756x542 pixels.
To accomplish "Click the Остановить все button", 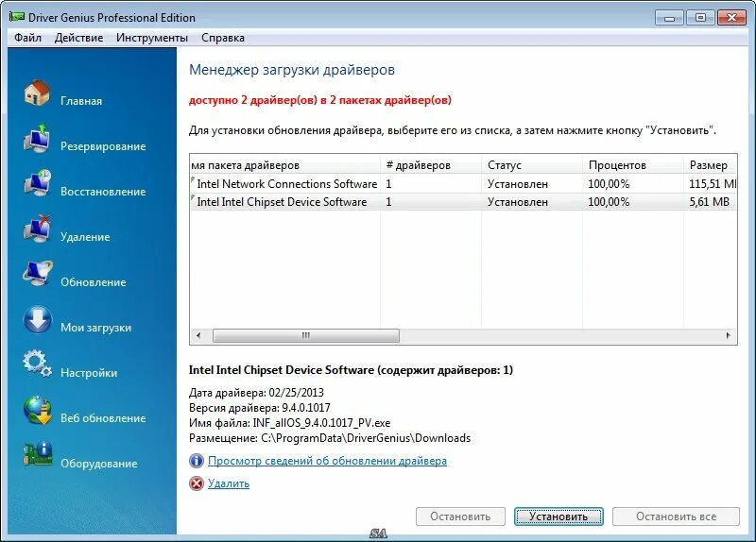I will pyautogui.click(x=676, y=517).
